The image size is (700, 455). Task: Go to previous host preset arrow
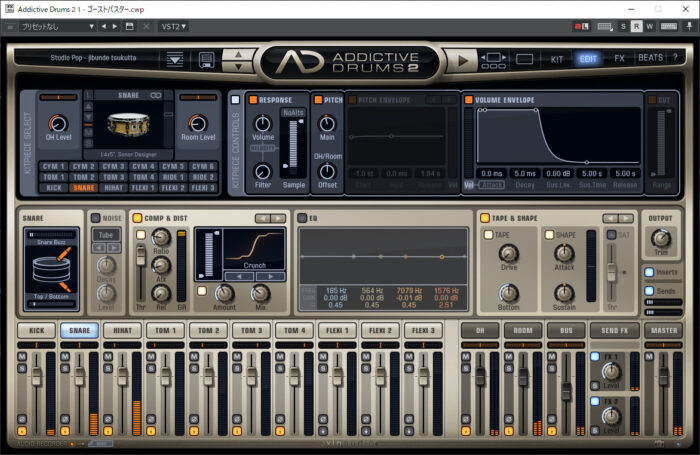104,26
